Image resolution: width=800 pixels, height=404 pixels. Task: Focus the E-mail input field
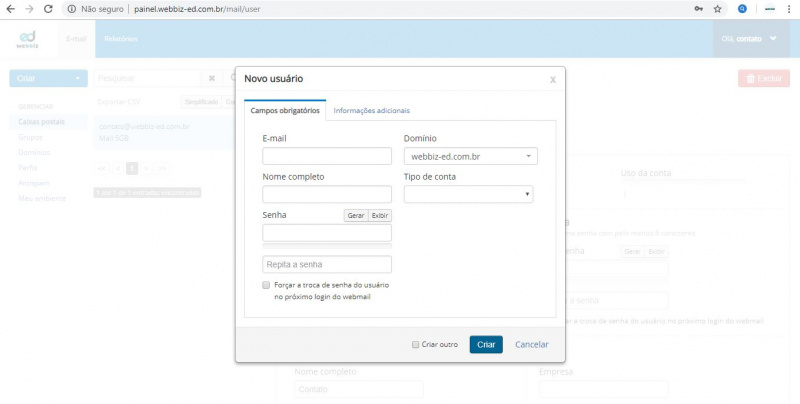click(x=327, y=157)
